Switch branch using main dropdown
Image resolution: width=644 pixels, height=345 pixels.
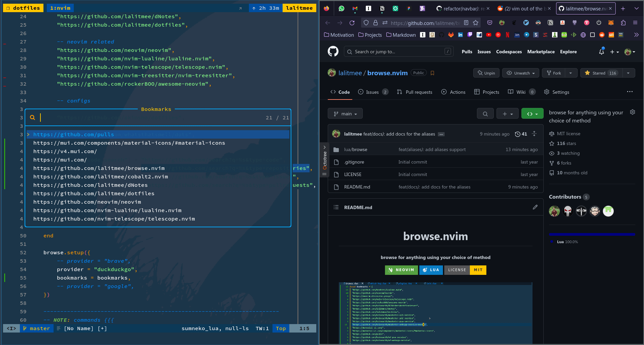click(345, 114)
